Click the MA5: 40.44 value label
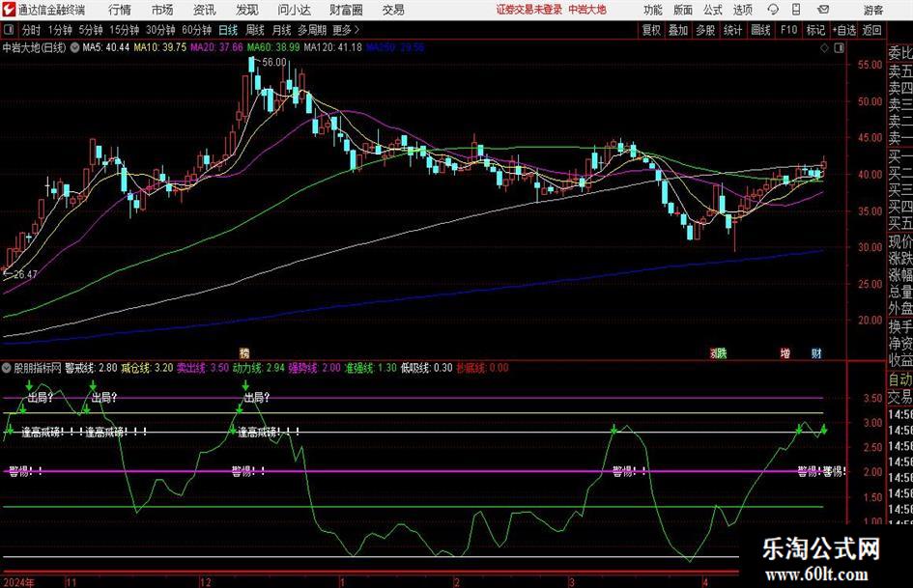Screen dimensions: 913x588 (x=106, y=47)
